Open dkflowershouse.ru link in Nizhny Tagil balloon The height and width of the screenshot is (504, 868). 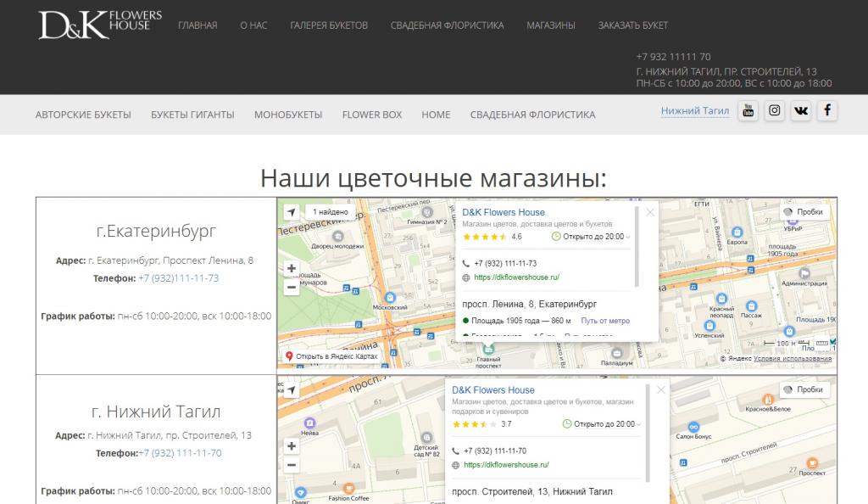point(506,465)
